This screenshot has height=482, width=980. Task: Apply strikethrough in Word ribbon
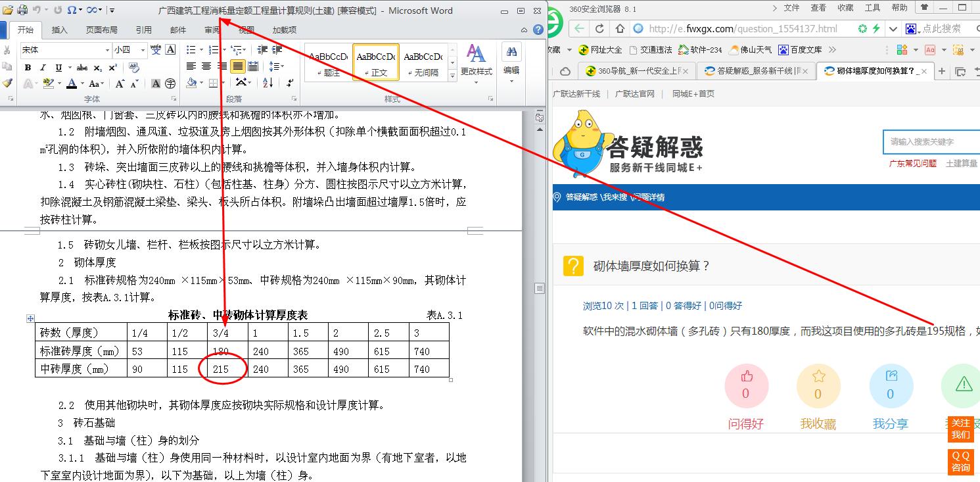82,68
